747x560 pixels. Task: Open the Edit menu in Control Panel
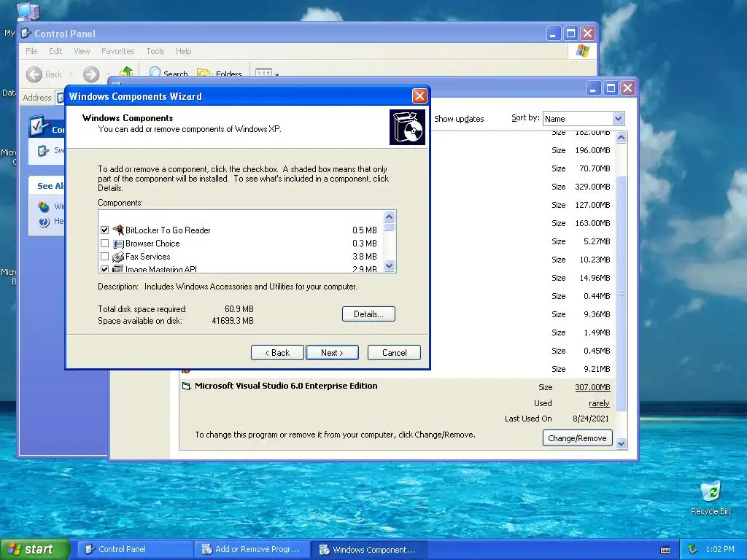(55, 51)
